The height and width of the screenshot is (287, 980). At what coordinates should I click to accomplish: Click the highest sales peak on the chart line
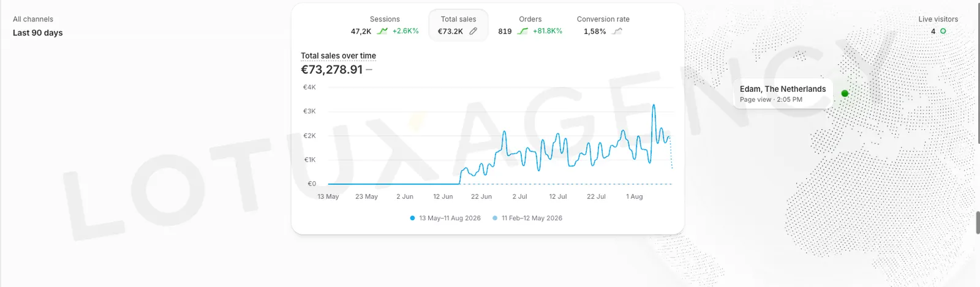pos(654,105)
